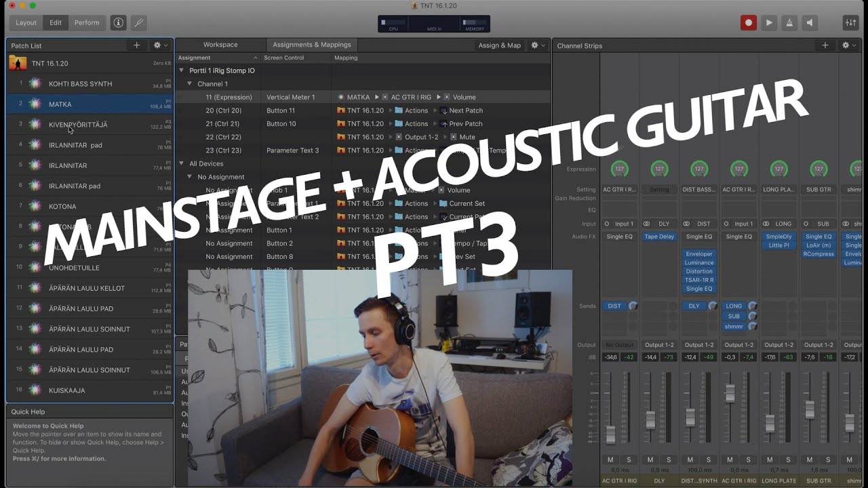The image size is (868, 488).
Task: Solo the DIST...SYNTH channel strip
Action: [709, 460]
